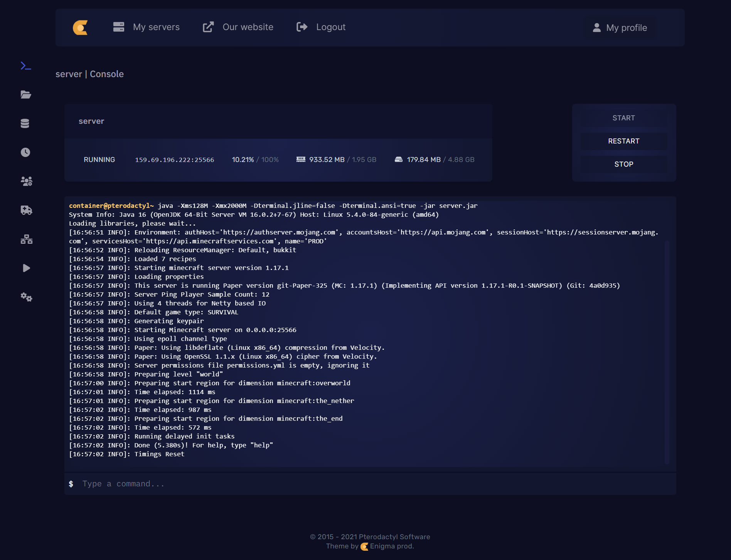731x560 pixels.
Task: Click the server address 159.69.196.222:25566
Action: point(174,160)
